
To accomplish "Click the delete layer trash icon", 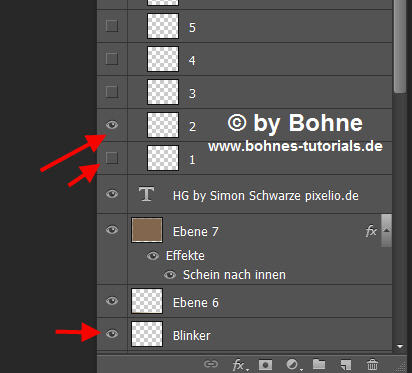I will click(x=372, y=364).
